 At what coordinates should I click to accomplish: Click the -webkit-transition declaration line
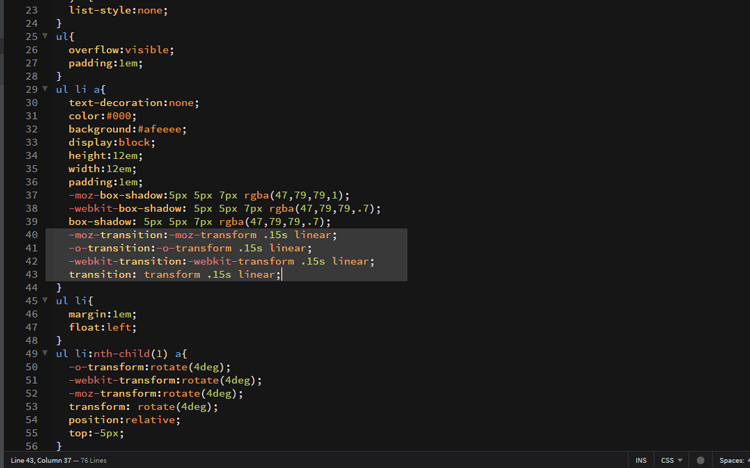click(x=221, y=261)
